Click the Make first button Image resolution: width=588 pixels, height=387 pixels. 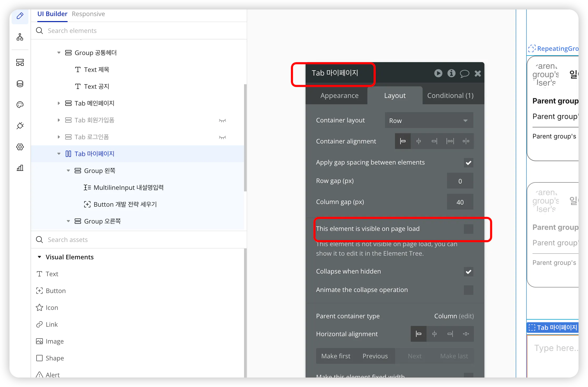pos(336,356)
